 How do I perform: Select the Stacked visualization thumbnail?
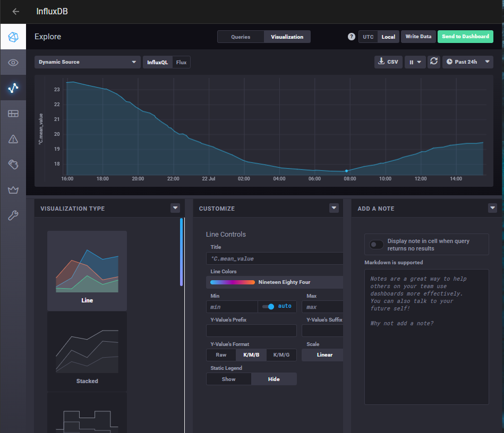coord(87,351)
